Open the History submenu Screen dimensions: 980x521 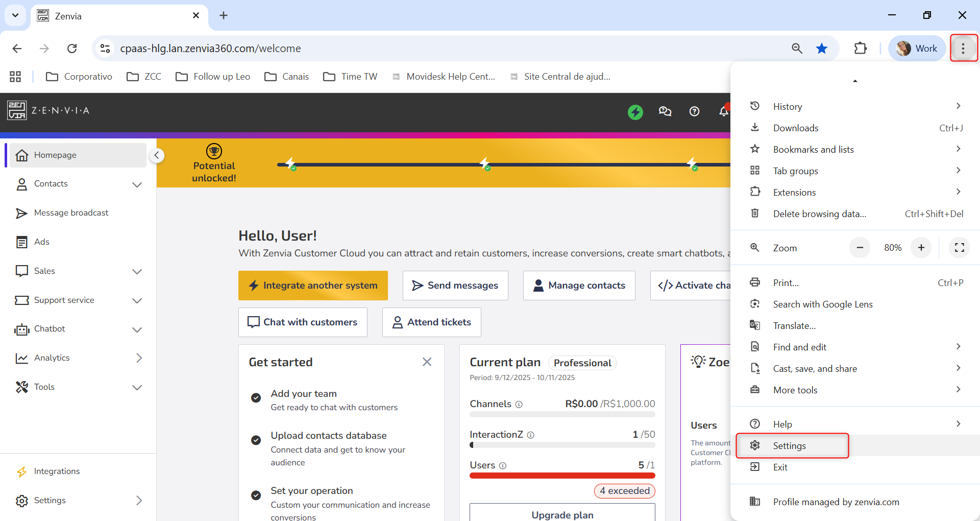855,106
